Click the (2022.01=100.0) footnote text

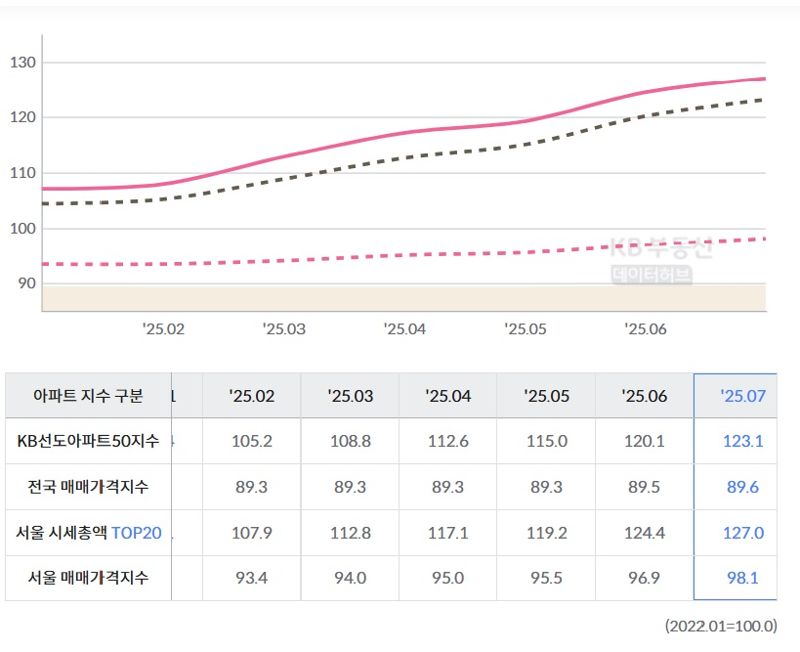click(720, 626)
